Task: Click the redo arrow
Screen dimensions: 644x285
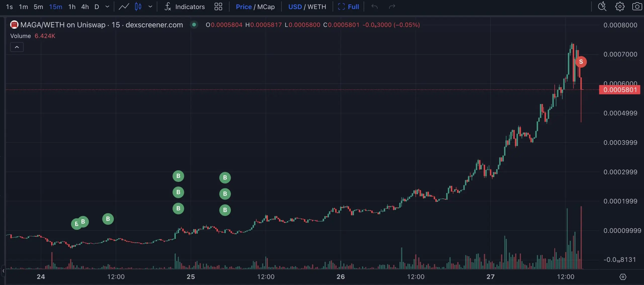Action: 392,7
